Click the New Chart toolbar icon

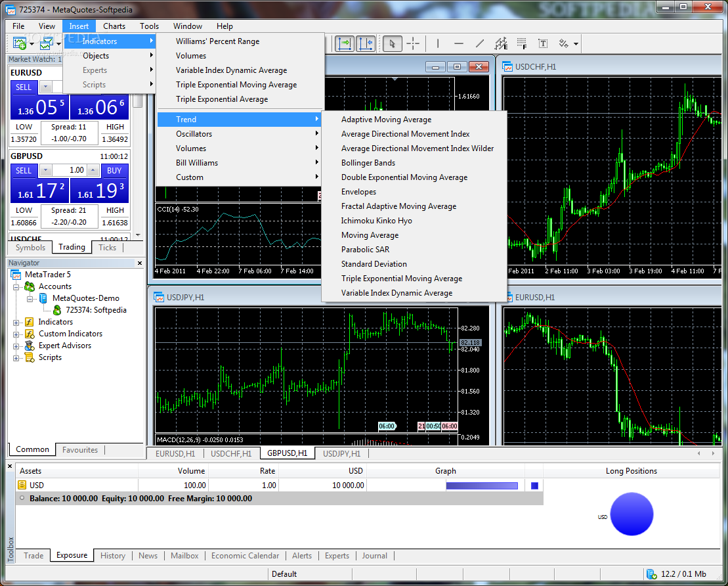tap(20, 43)
